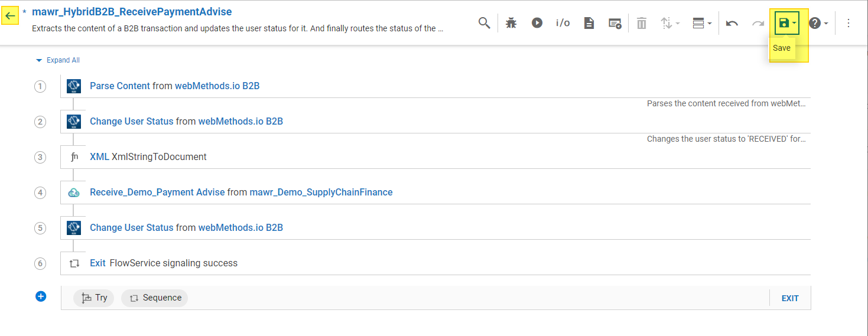Go back using the left arrow

click(10, 16)
